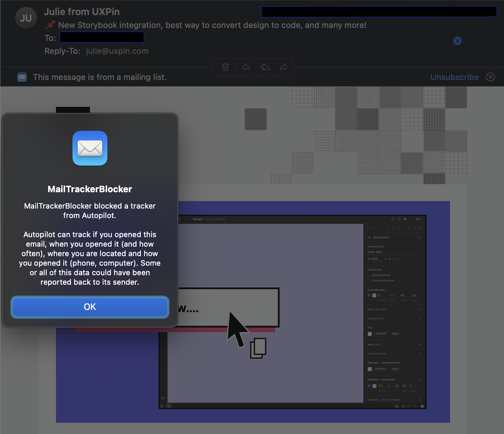504x434 pixels.
Task: Open the blue MailTrackerBlocker X icon in header
Action: click(457, 41)
